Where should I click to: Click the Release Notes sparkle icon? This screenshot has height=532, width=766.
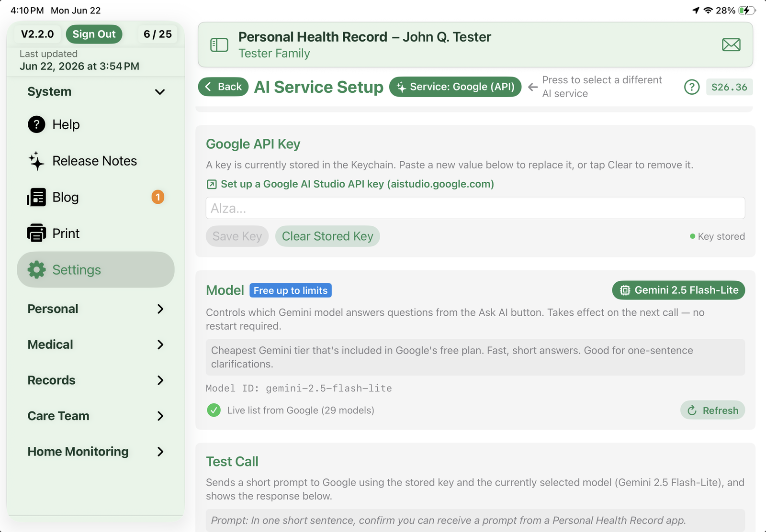[x=36, y=161]
